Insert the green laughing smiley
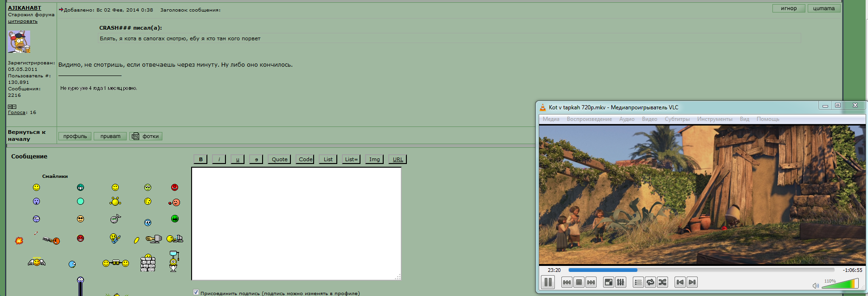 click(x=174, y=219)
